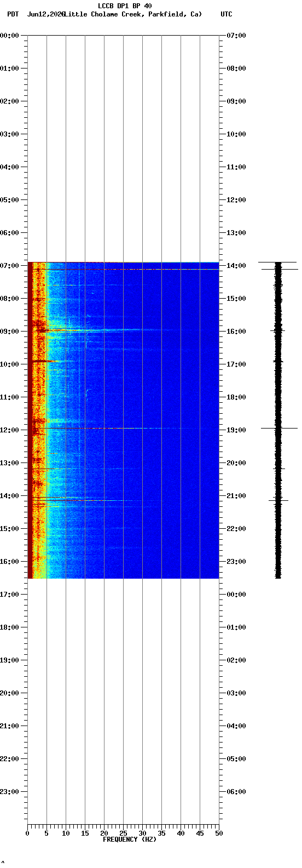
Task: Click the UTC axis label "05:00"
Action: click(236, 759)
